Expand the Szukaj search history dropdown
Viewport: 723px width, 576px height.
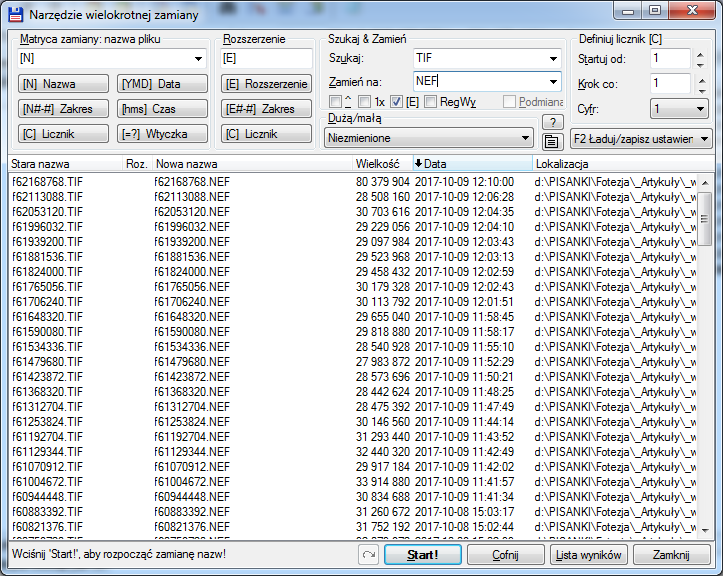[554, 59]
